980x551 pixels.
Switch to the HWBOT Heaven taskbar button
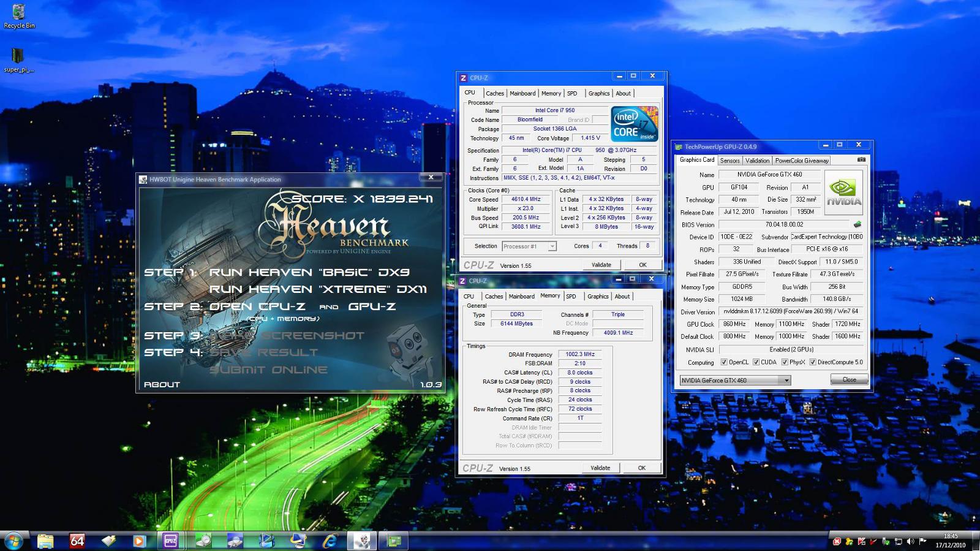361,541
